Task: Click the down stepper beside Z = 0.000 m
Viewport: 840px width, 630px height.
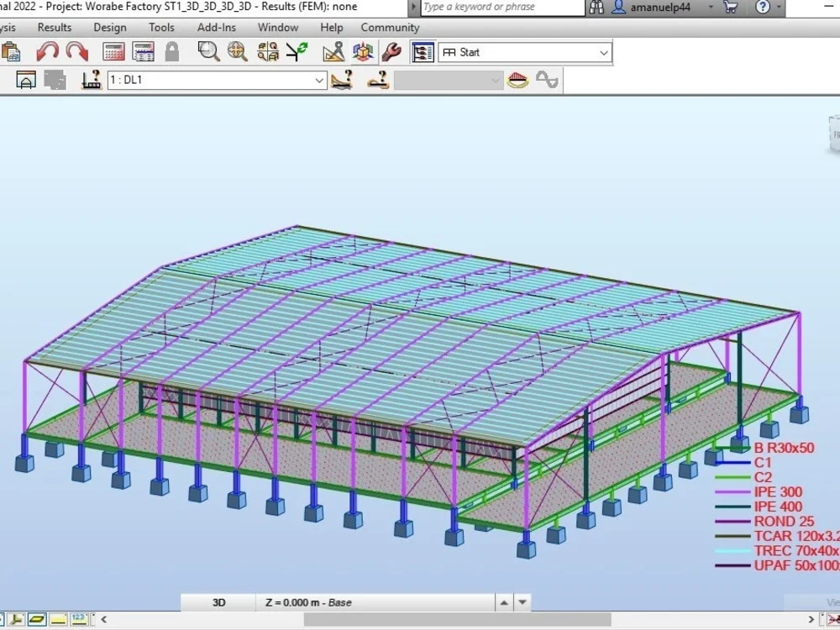Action: pos(521,601)
